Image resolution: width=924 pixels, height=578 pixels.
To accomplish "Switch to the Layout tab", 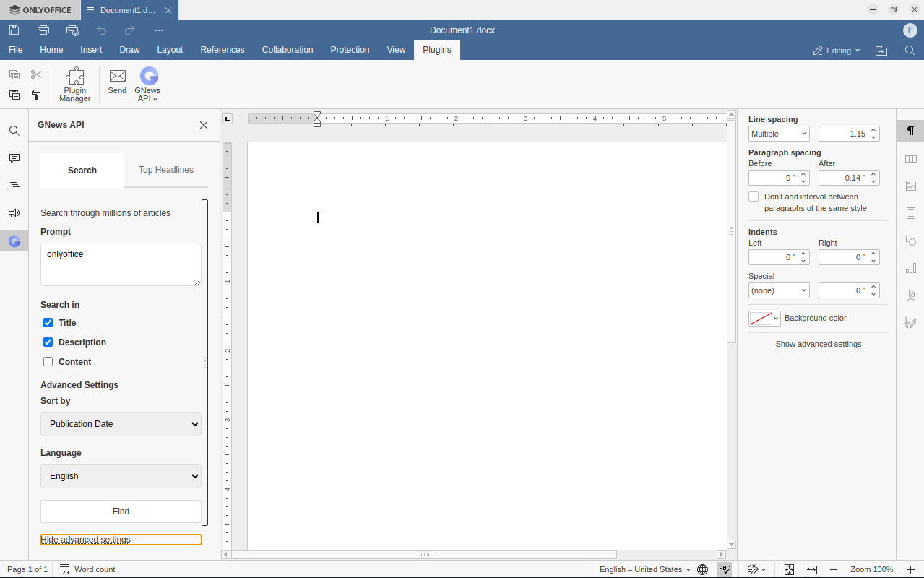I will pyautogui.click(x=170, y=50).
